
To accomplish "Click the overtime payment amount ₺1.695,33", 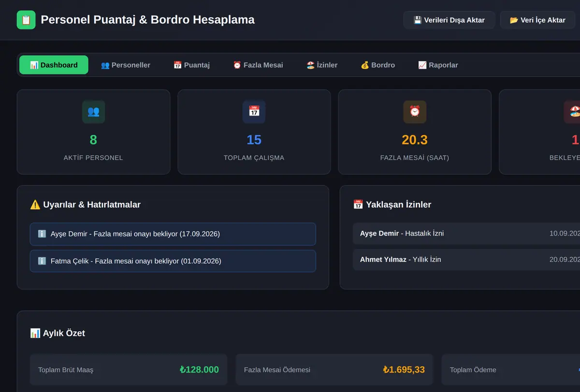I will [x=404, y=370].
